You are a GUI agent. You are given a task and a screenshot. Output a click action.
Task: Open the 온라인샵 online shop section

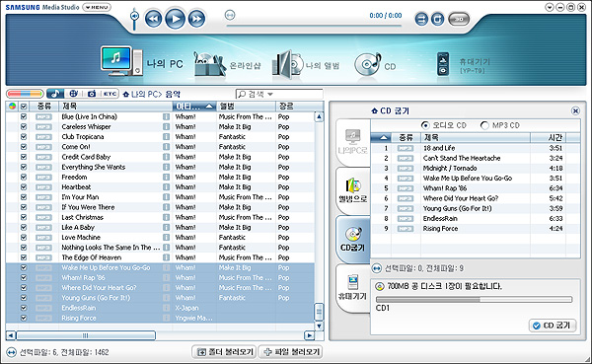pyautogui.click(x=227, y=64)
